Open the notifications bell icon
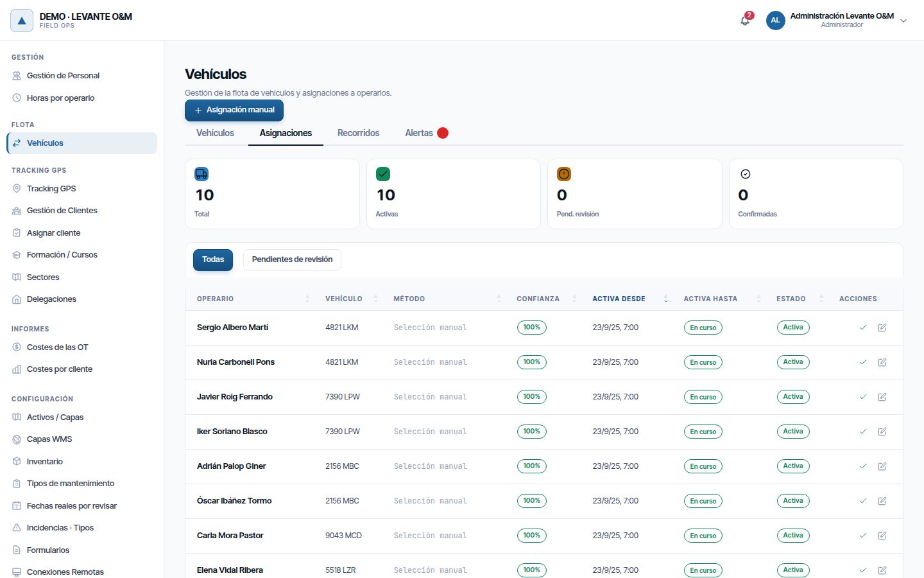 [x=745, y=21]
